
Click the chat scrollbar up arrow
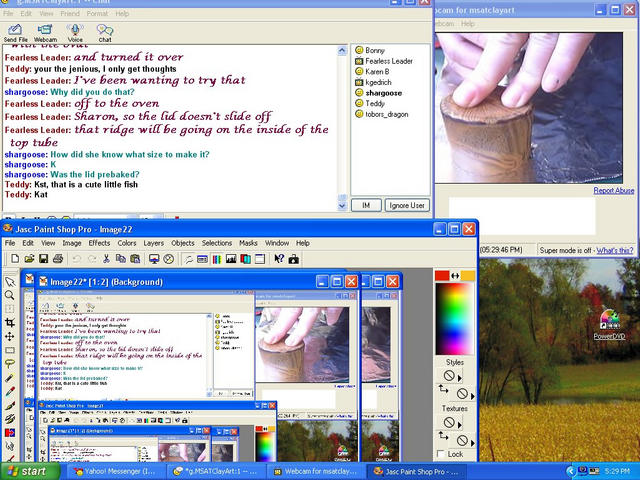point(342,51)
